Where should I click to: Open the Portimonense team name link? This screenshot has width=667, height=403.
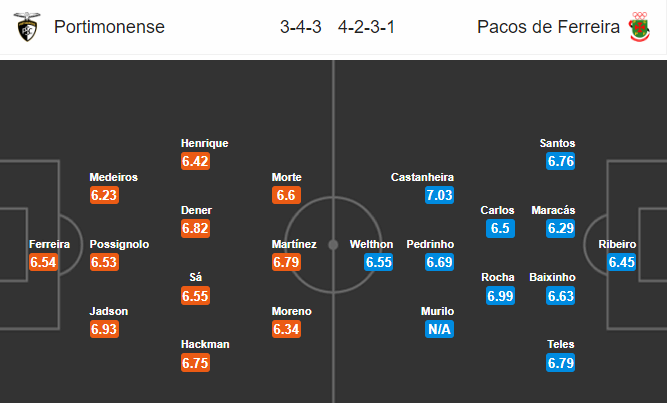109,27
